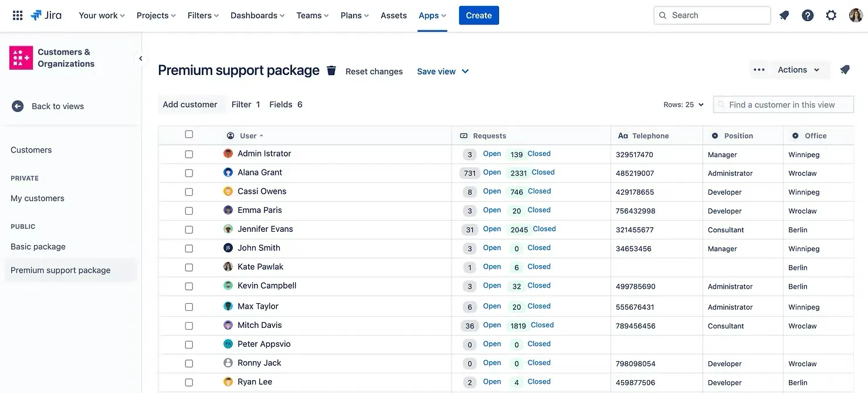Expand the Rows: 25 dropdown
Image resolution: width=868 pixels, height=393 pixels.
click(683, 104)
